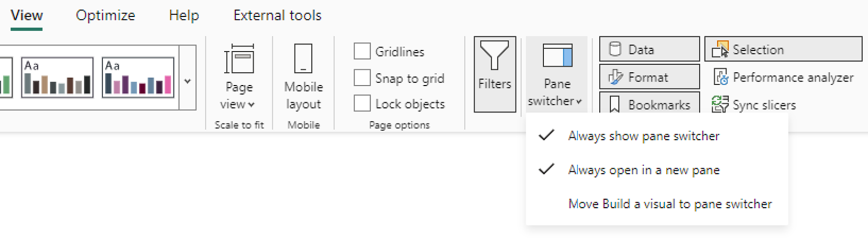The height and width of the screenshot is (238, 868).
Task: Open the Filters pane funnel icon
Action: coord(495,56)
